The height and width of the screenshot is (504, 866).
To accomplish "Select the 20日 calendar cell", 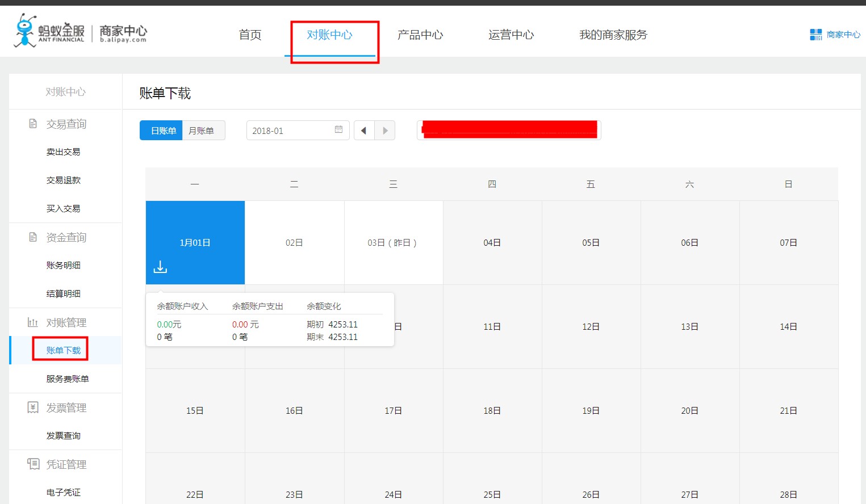I will point(690,410).
